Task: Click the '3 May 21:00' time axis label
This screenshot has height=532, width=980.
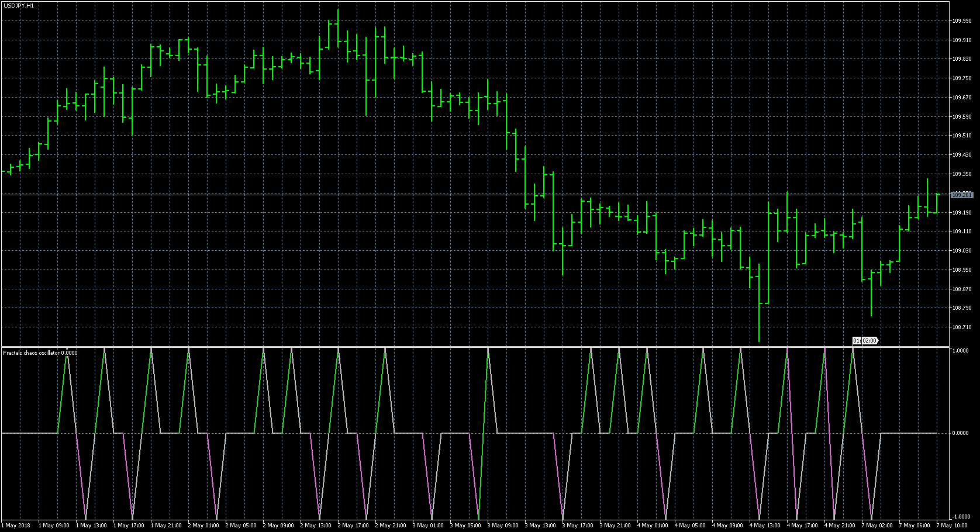Action: 615,526
